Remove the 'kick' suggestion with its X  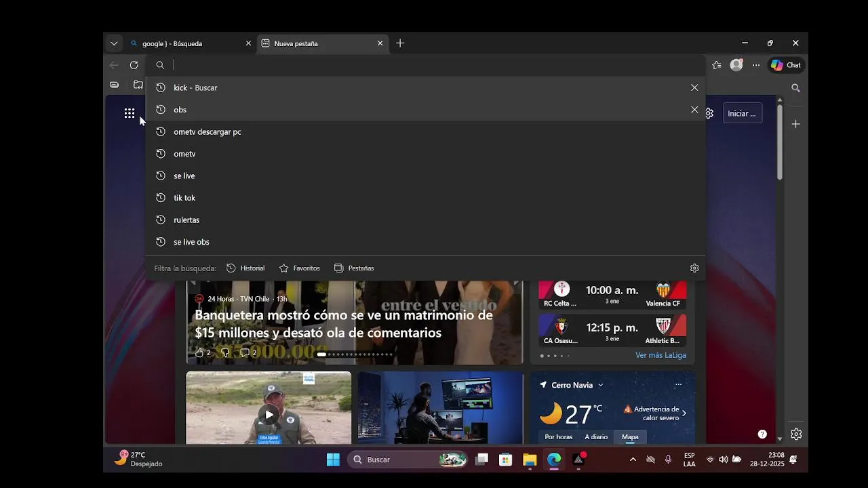click(694, 87)
